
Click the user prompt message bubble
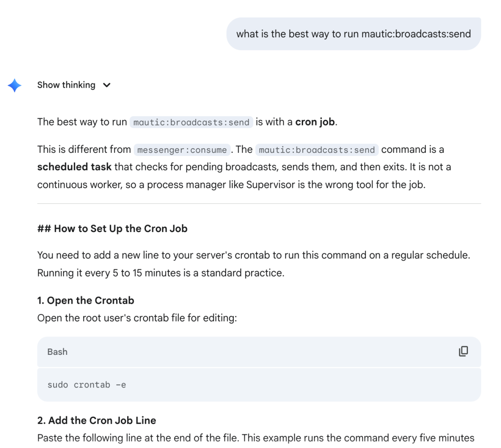click(353, 34)
